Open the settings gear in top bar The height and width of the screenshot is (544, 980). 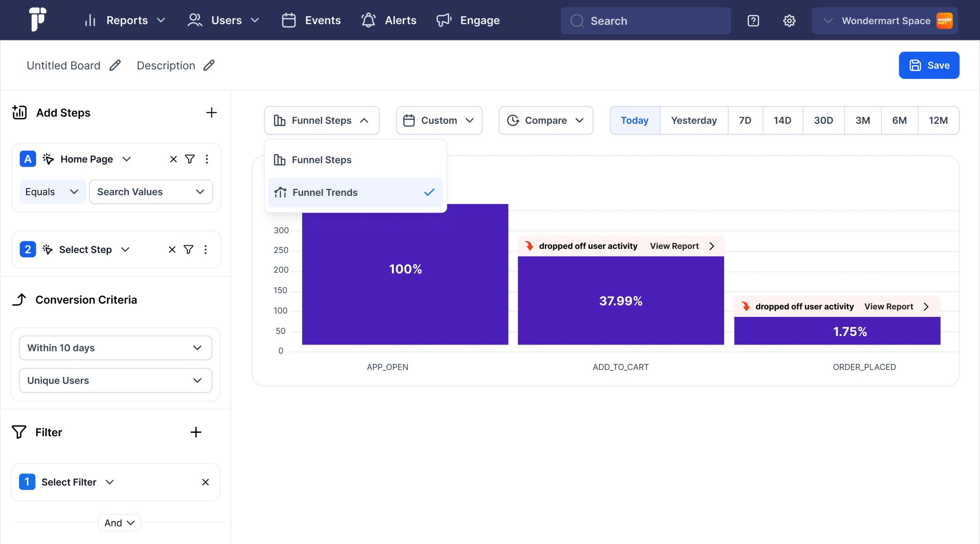click(x=789, y=21)
